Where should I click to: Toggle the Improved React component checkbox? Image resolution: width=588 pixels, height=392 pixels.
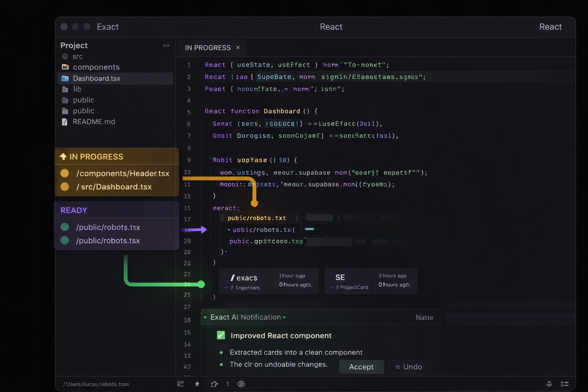[221, 335]
